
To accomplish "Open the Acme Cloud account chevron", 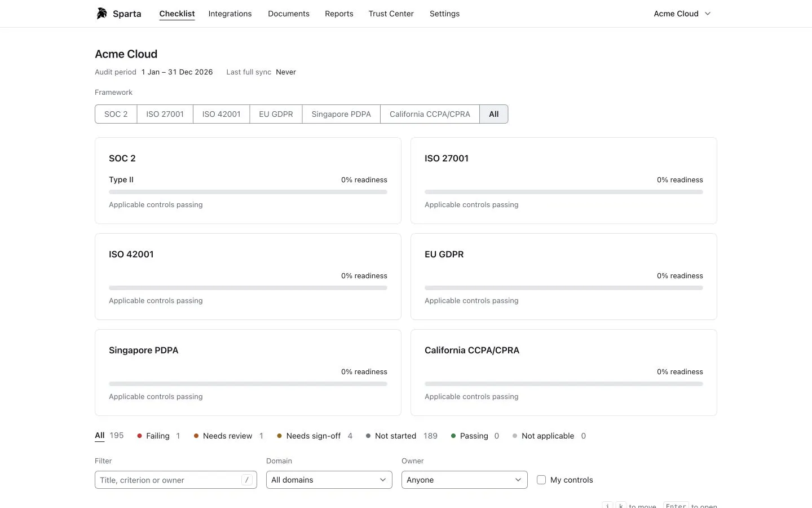I will point(708,14).
